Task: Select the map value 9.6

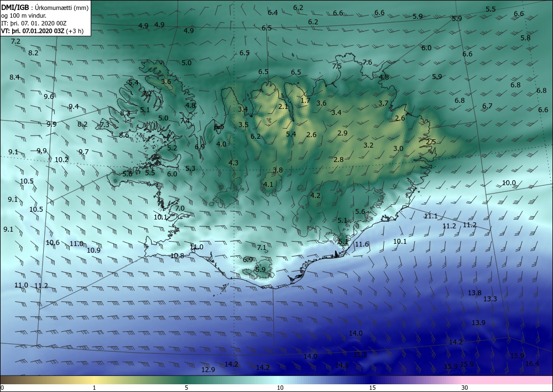Action: pyautogui.click(x=49, y=96)
